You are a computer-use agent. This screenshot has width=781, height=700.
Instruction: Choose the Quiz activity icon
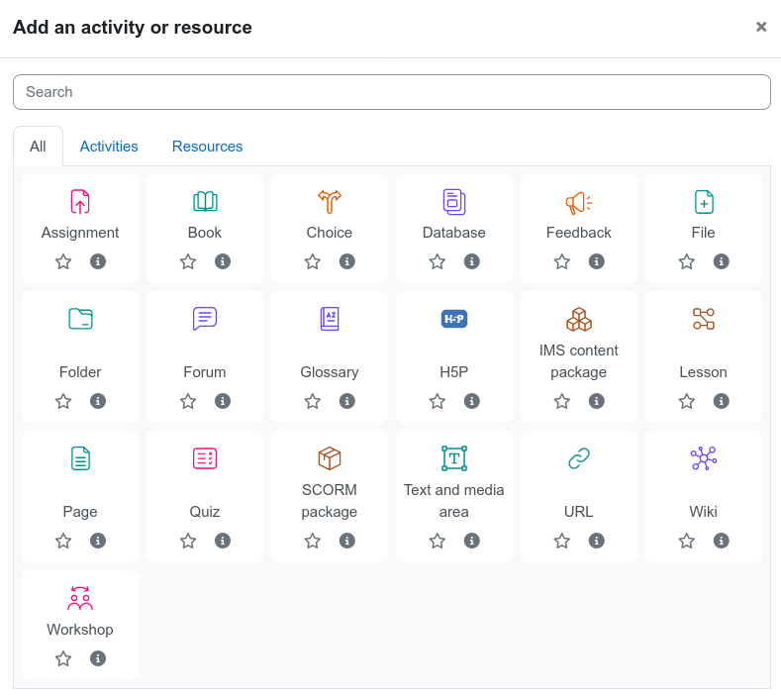tap(205, 458)
